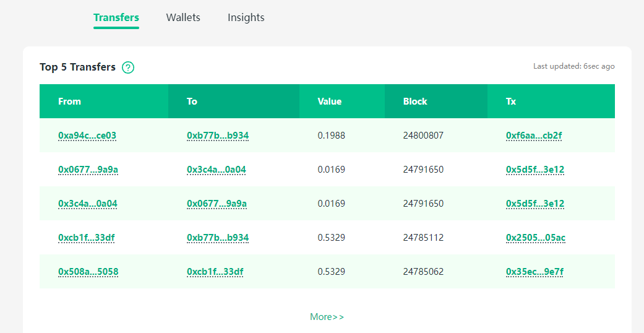Open transaction 0x35ec...9e7f
The width and height of the screenshot is (644, 333).
(535, 272)
